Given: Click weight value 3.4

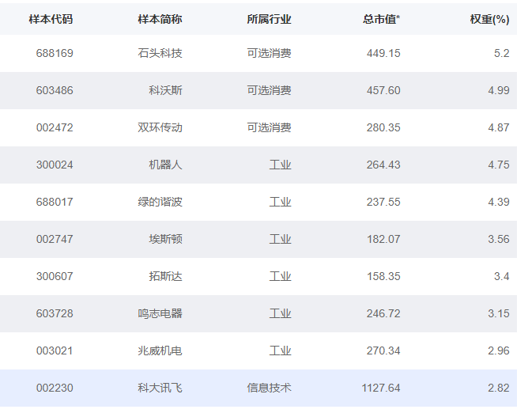Looking at the screenshot, I should pos(501,276).
